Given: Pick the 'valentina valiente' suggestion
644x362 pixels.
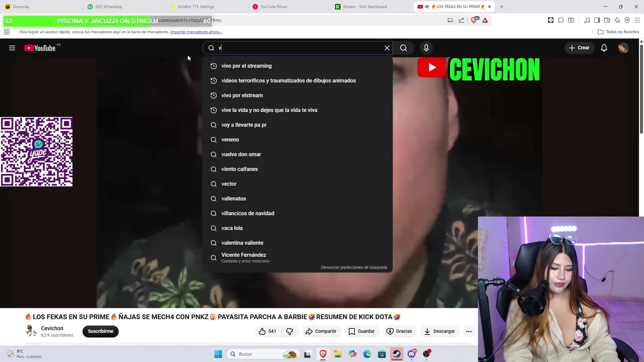Looking at the screenshot, I should pyautogui.click(x=297, y=243).
